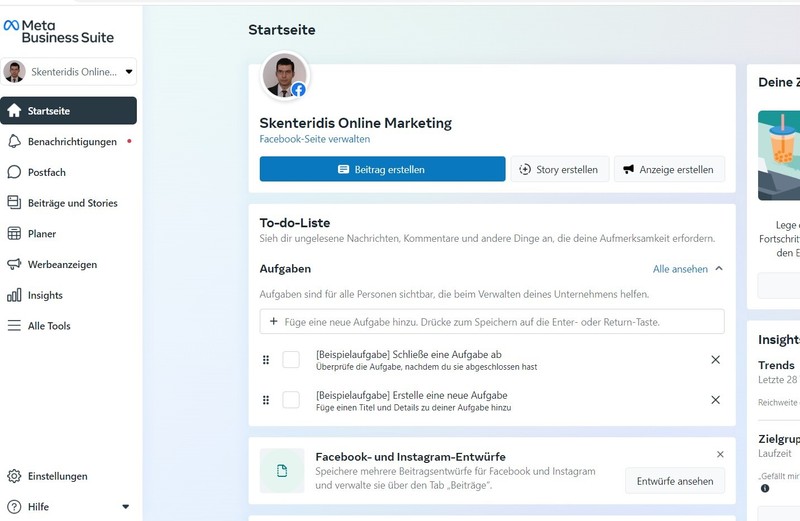This screenshot has width=800, height=521.
Task: Click the Postfach speech bubble icon
Action: 14,172
